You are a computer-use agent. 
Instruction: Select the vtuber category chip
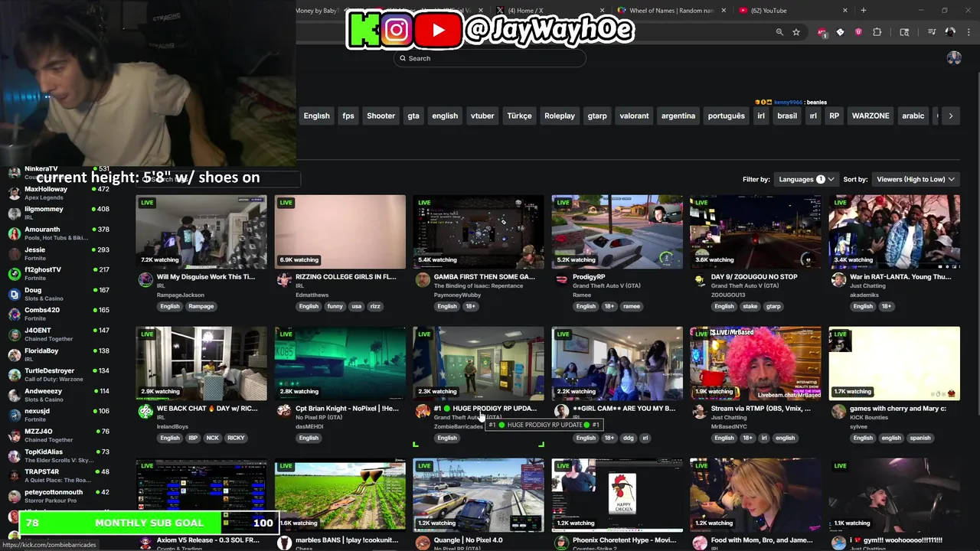pos(482,116)
